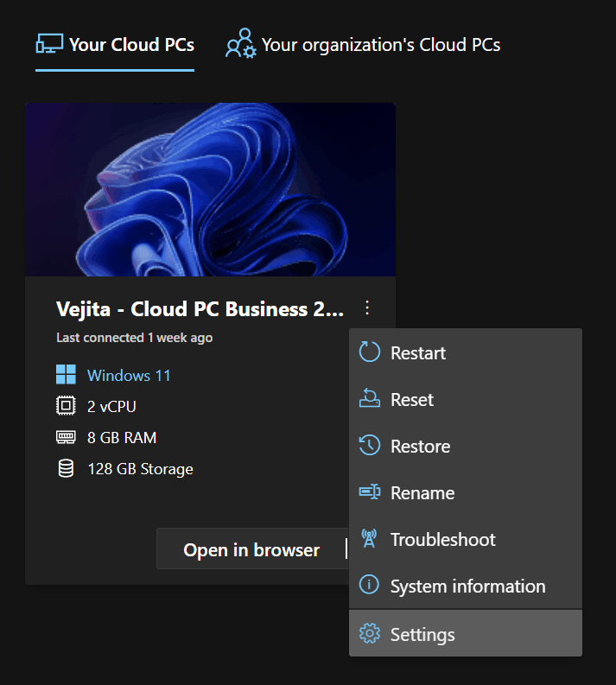The width and height of the screenshot is (616, 685).
Task: Select Troubleshoot from the context menu
Action: (466, 540)
